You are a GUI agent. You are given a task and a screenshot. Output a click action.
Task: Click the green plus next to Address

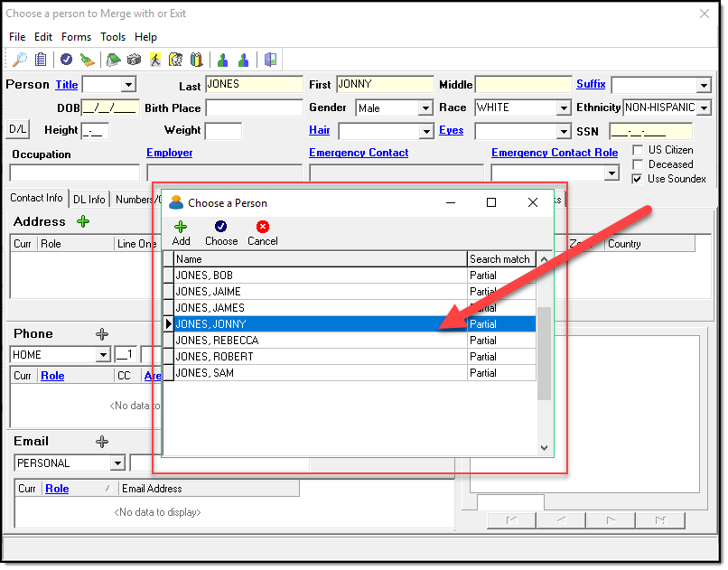(x=83, y=221)
